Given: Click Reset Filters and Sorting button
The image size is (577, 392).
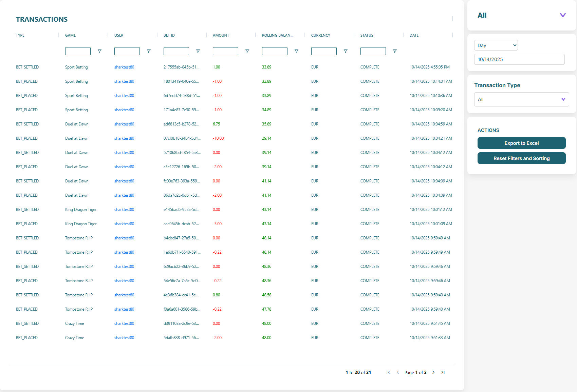Looking at the screenshot, I should (x=521, y=158).
